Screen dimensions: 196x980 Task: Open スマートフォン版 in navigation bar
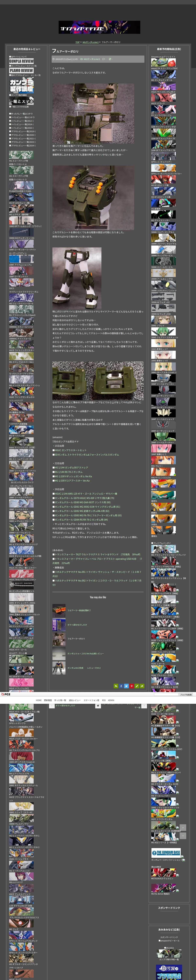91,700
